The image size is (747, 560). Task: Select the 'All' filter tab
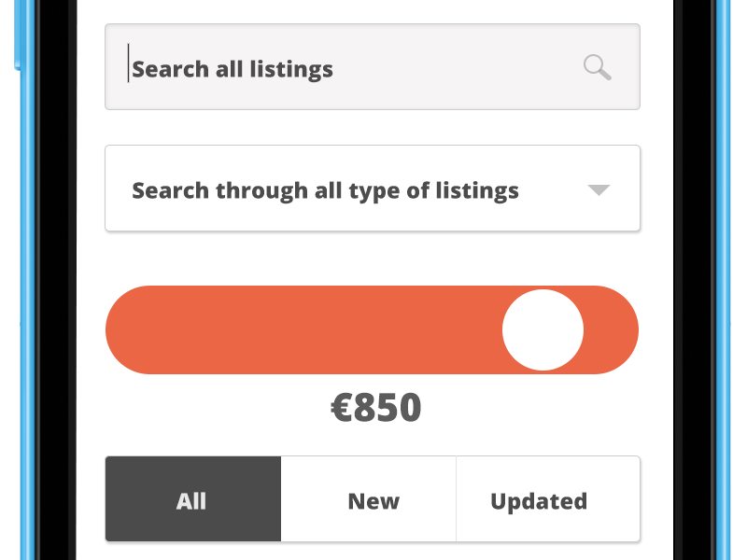[x=192, y=499]
